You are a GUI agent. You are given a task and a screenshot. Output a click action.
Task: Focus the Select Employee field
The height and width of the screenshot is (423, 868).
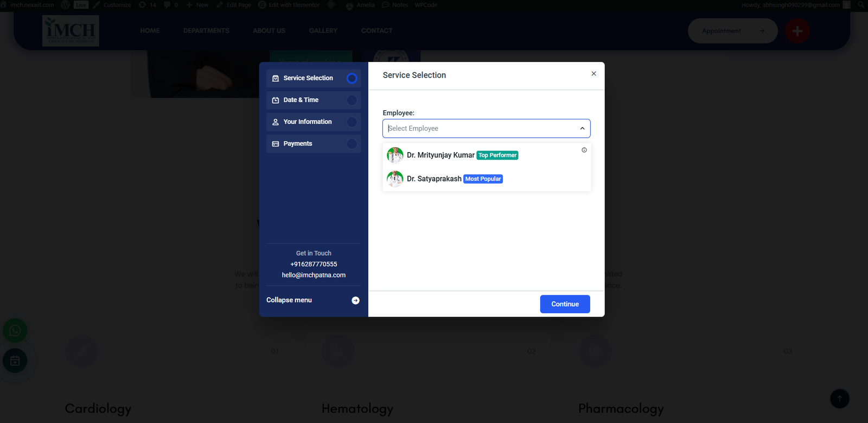coord(486,128)
